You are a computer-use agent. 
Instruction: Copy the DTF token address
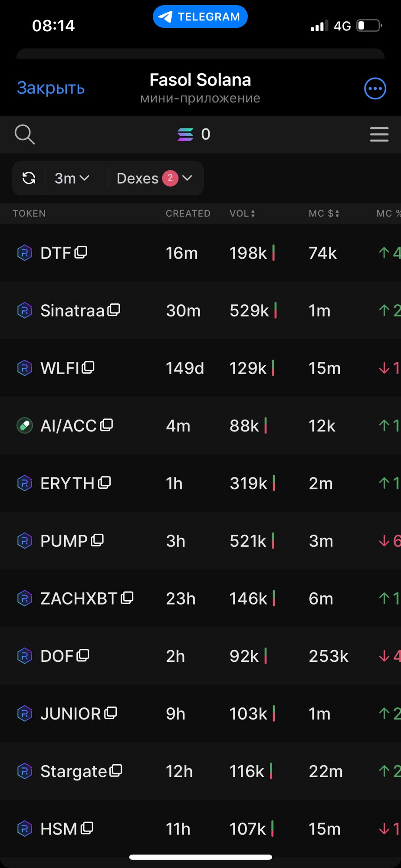click(81, 252)
